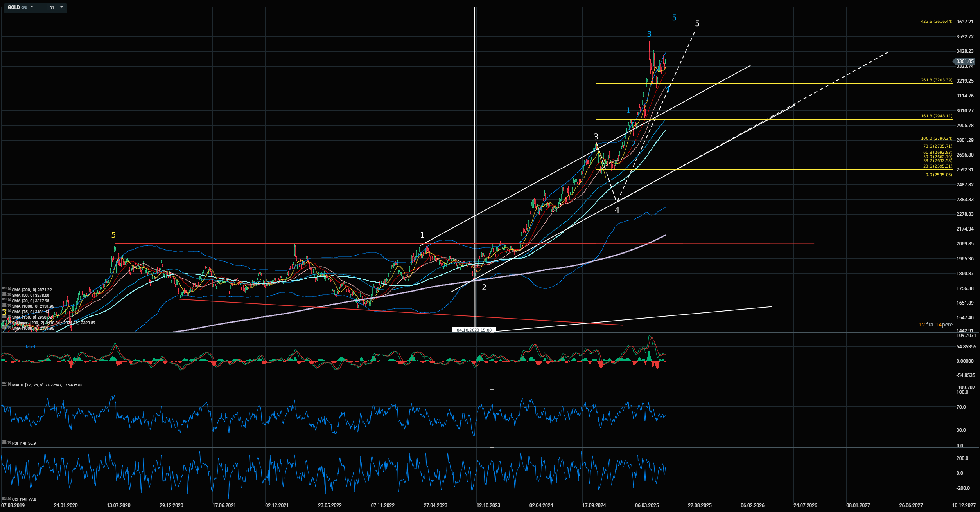Remove the MACD [12, 26, 9] indicator
Screen dimensions: 980x512
point(9,384)
